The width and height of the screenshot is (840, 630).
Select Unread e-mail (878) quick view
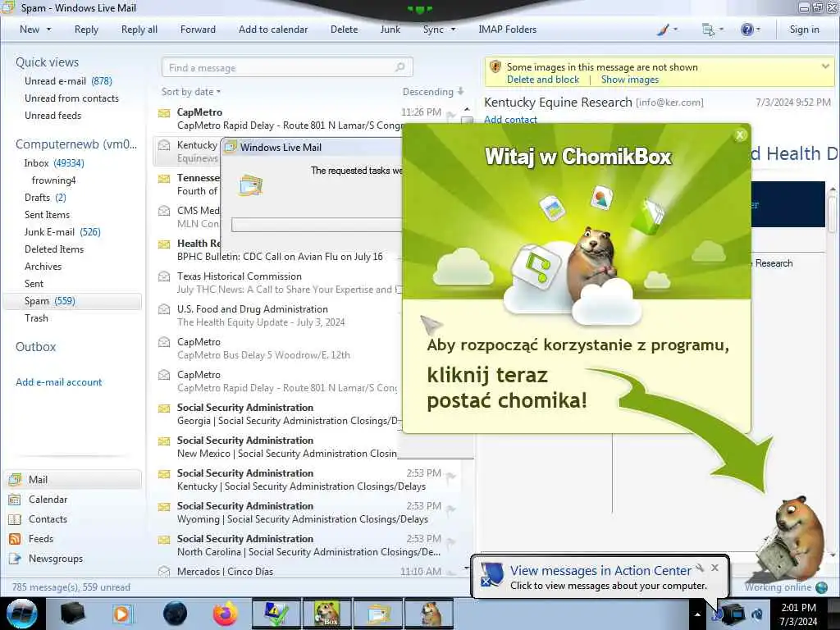[68, 81]
